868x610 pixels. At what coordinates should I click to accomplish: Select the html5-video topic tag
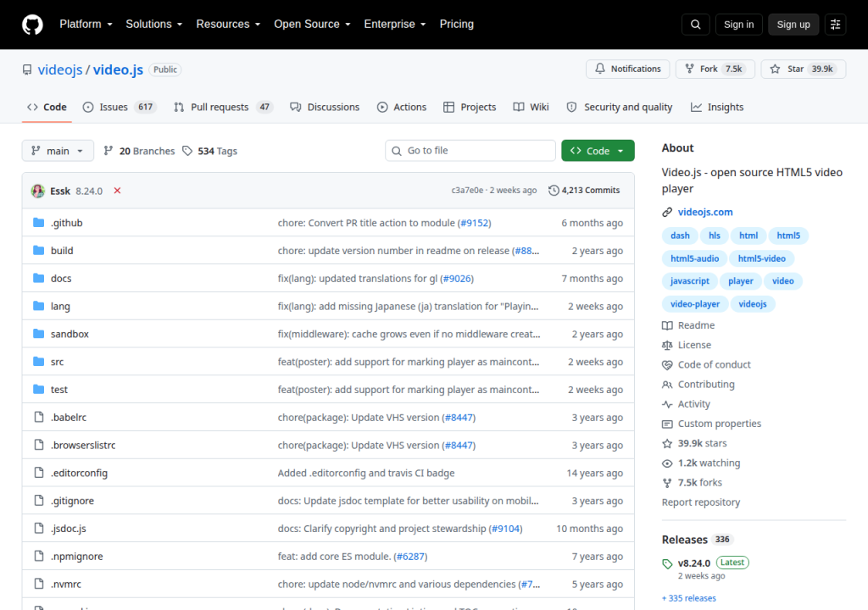(x=761, y=258)
